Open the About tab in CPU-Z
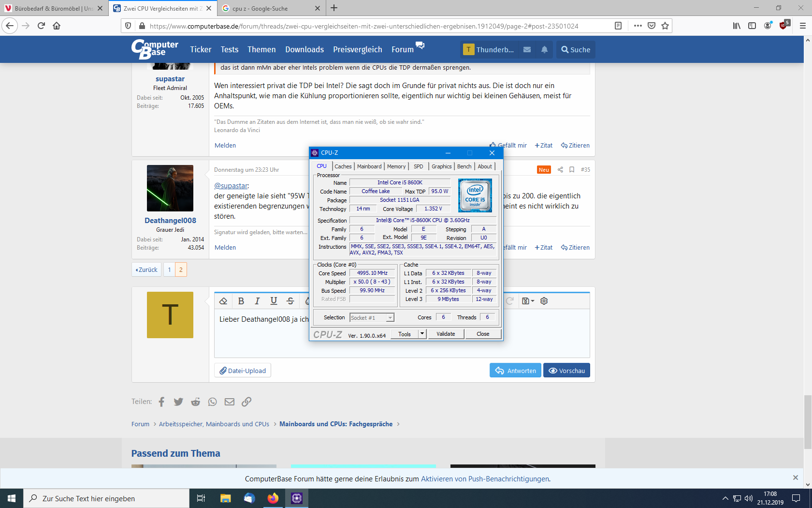 [x=485, y=166]
